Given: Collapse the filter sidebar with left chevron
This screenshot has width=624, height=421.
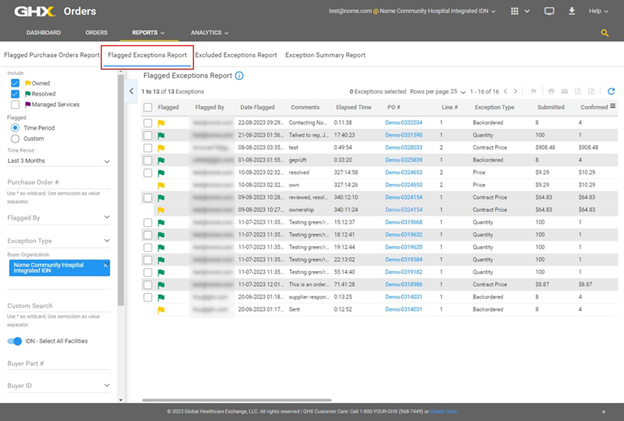Looking at the screenshot, I should [132, 91].
